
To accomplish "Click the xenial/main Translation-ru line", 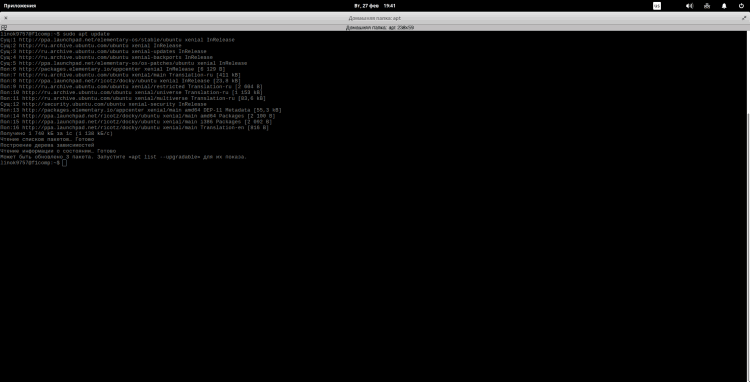I will point(121,75).
